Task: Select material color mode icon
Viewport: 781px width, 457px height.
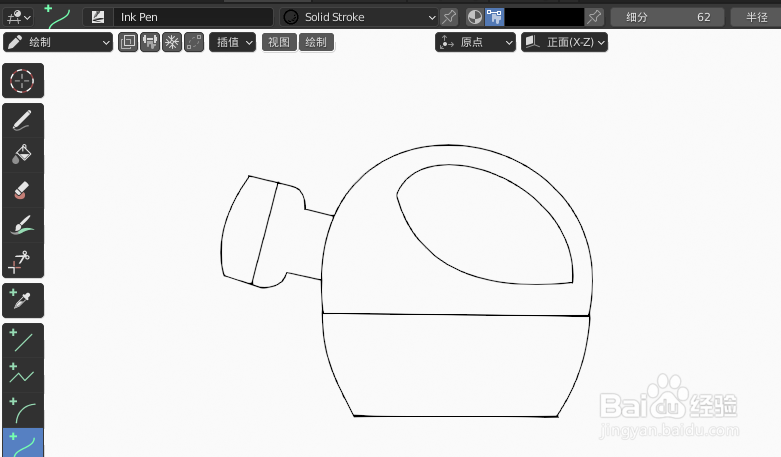Action: (475, 17)
